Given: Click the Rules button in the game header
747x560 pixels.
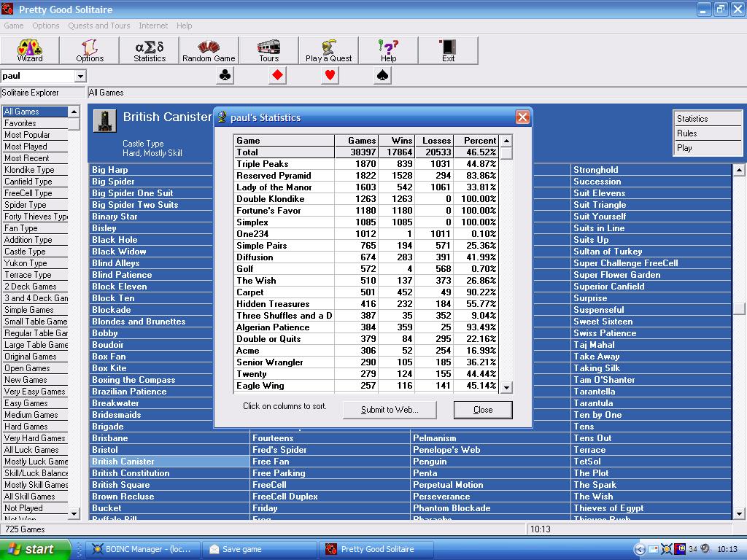Looking at the screenshot, I should (x=708, y=133).
